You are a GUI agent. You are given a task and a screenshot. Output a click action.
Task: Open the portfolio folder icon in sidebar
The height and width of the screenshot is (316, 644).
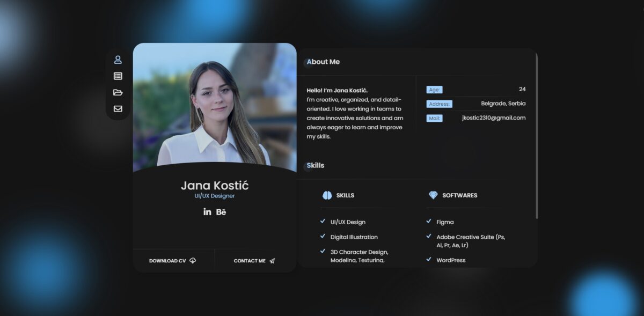click(118, 92)
